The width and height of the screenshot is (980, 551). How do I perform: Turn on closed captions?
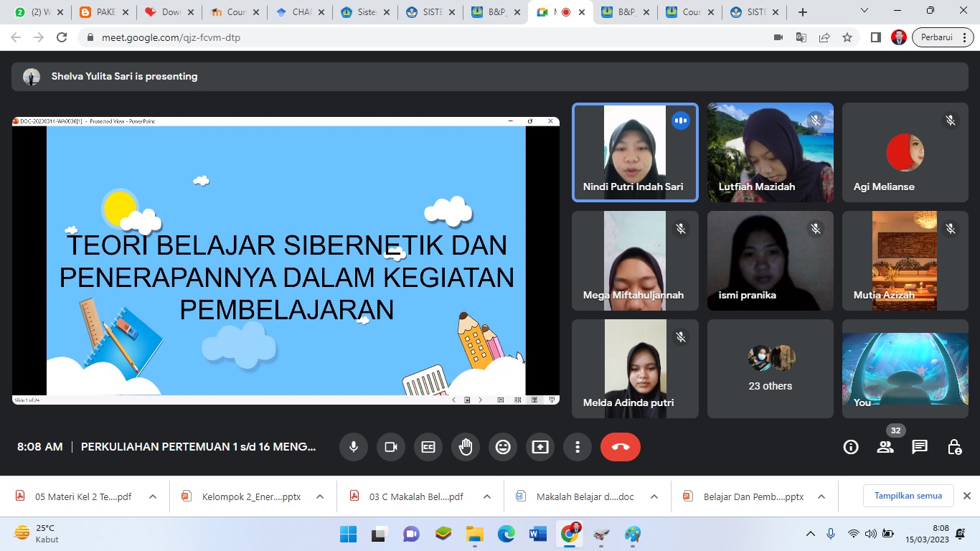(x=428, y=447)
